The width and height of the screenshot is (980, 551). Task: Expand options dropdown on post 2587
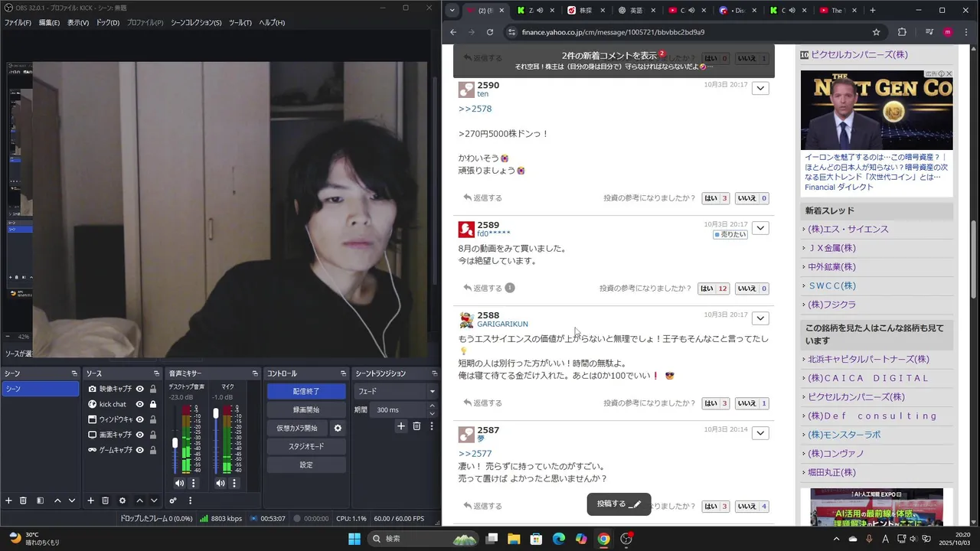pos(760,433)
